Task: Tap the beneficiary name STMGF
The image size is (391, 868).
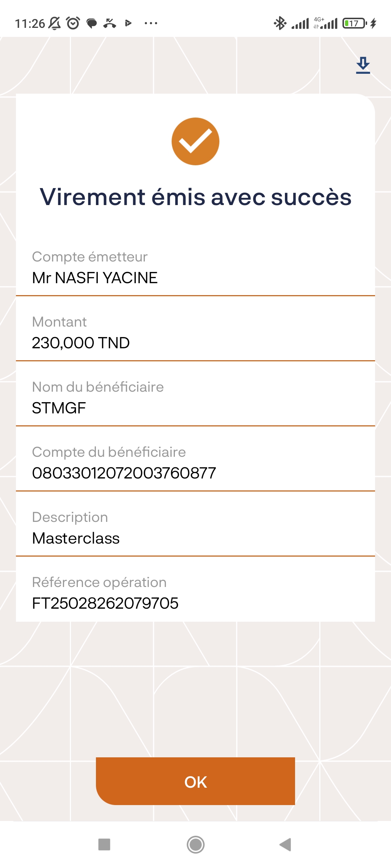Action: click(x=59, y=408)
